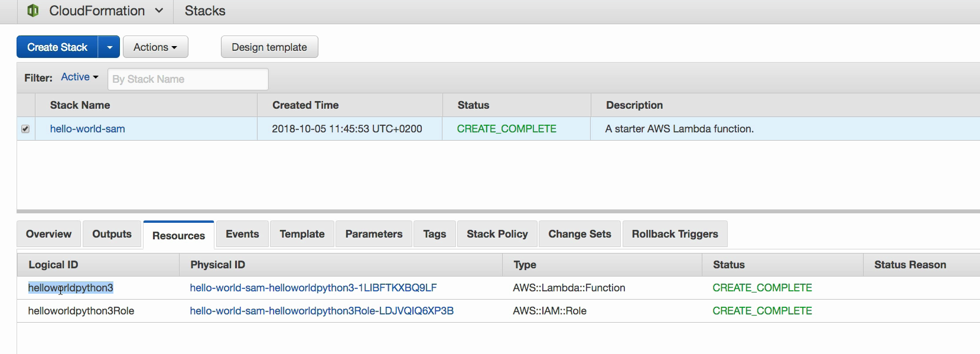Switch to the Overview tab

click(48, 234)
